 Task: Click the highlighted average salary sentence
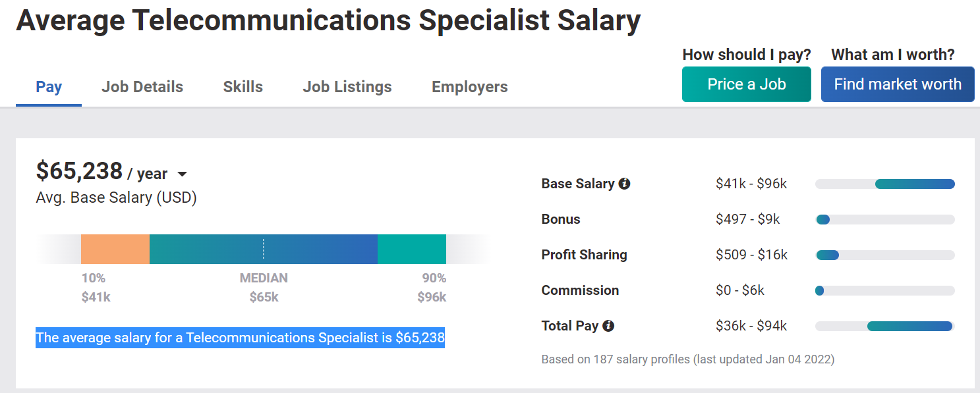(240, 338)
